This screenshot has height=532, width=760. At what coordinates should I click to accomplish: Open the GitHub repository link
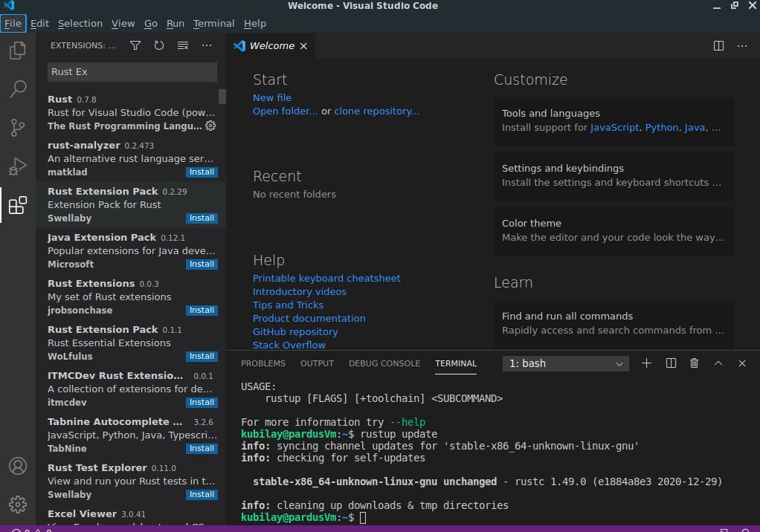coord(295,332)
